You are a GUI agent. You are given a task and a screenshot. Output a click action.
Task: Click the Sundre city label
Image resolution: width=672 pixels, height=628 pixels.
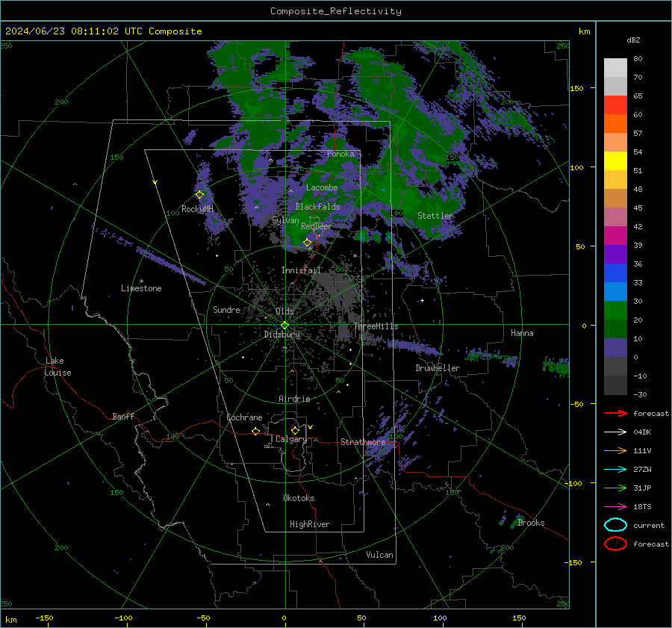coord(226,309)
